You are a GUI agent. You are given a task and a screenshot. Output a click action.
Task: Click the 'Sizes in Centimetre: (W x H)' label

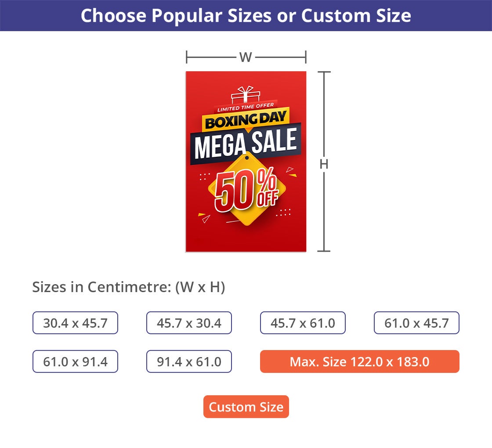(x=129, y=287)
